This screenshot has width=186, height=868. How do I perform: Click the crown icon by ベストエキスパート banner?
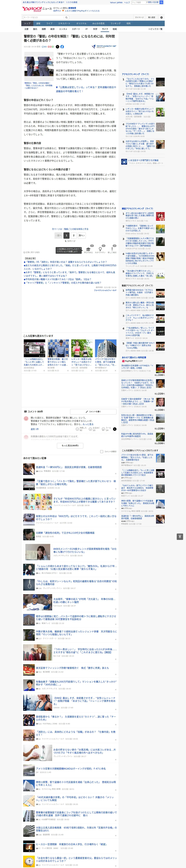(124, 162)
